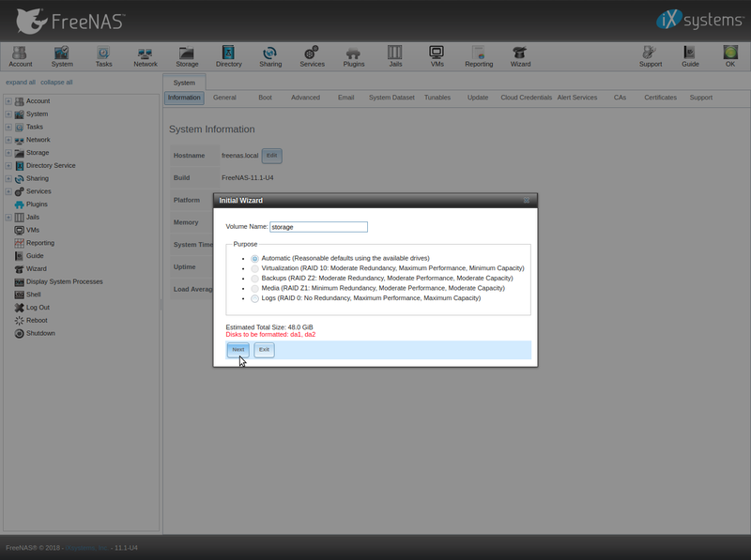Expand the Account tree node
This screenshot has width=751, height=560.
pos(8,101)
